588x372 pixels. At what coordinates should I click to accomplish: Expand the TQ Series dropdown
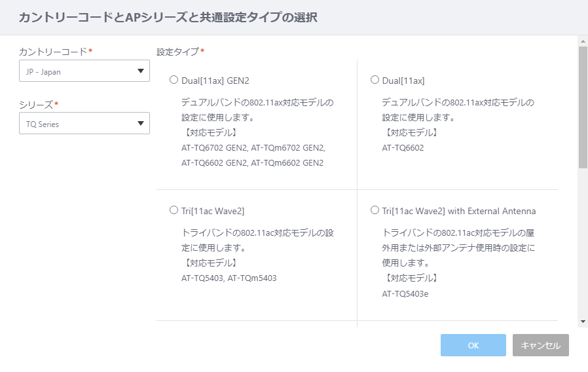(x=84, y=123)
